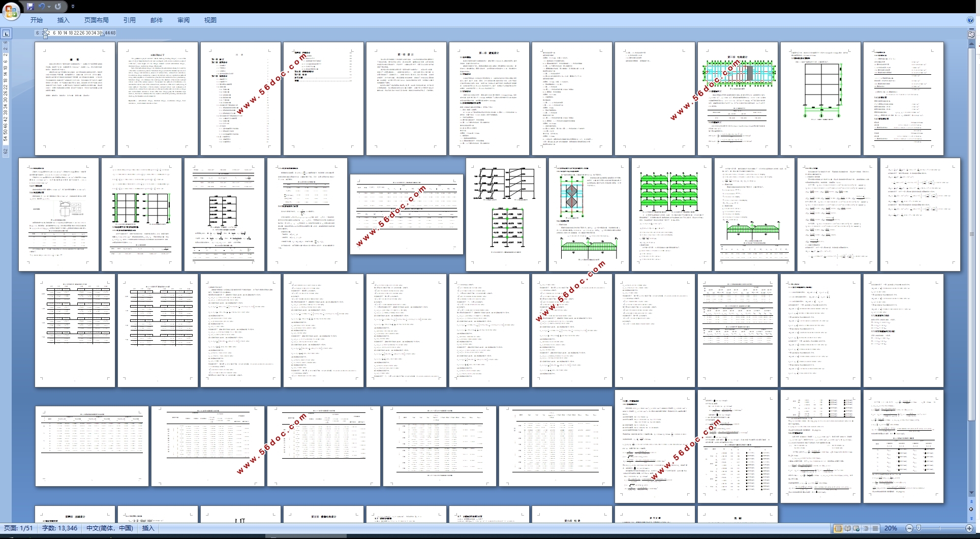Click the Undo arrow icon
980x539 pixels.
coord(42,7)
